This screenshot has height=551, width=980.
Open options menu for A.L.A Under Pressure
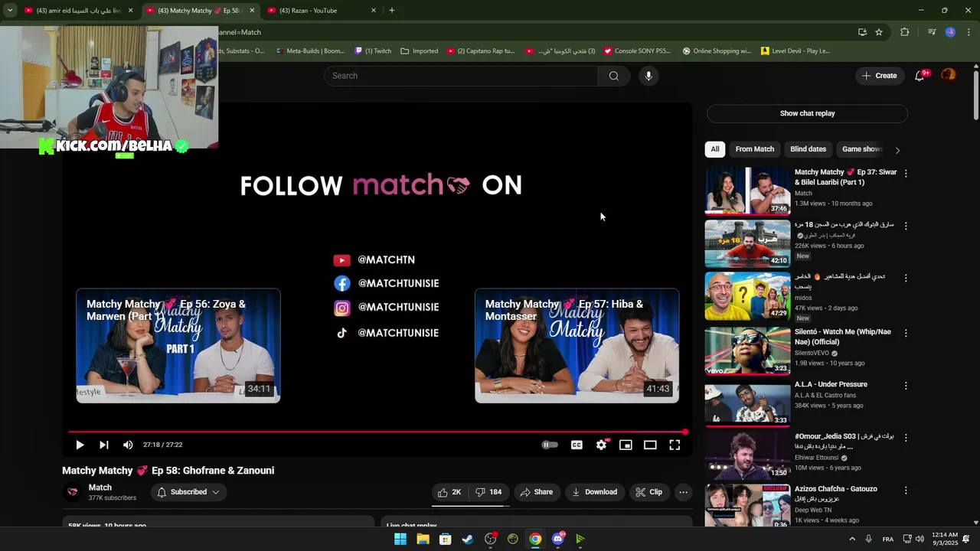coord(906,386)
